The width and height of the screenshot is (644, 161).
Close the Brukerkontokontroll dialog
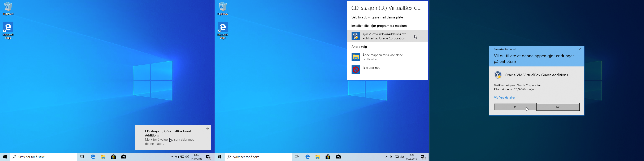579,49
